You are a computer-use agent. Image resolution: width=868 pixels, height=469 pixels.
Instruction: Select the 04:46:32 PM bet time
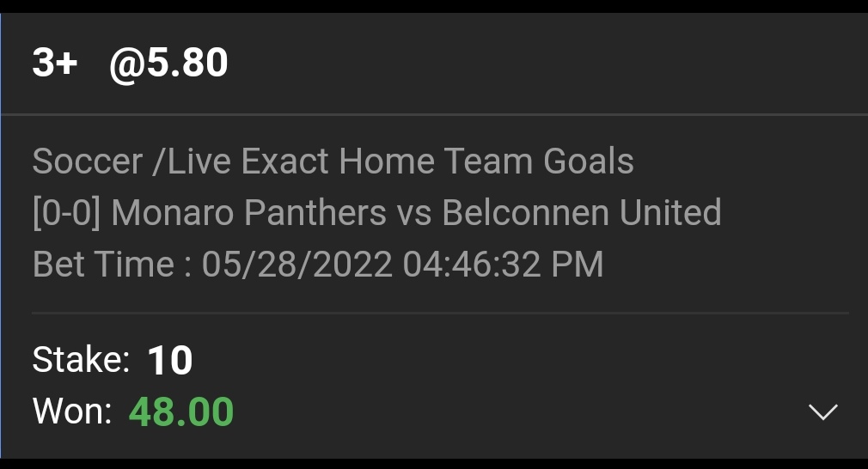pyautogui.click(x=503, y=265)
